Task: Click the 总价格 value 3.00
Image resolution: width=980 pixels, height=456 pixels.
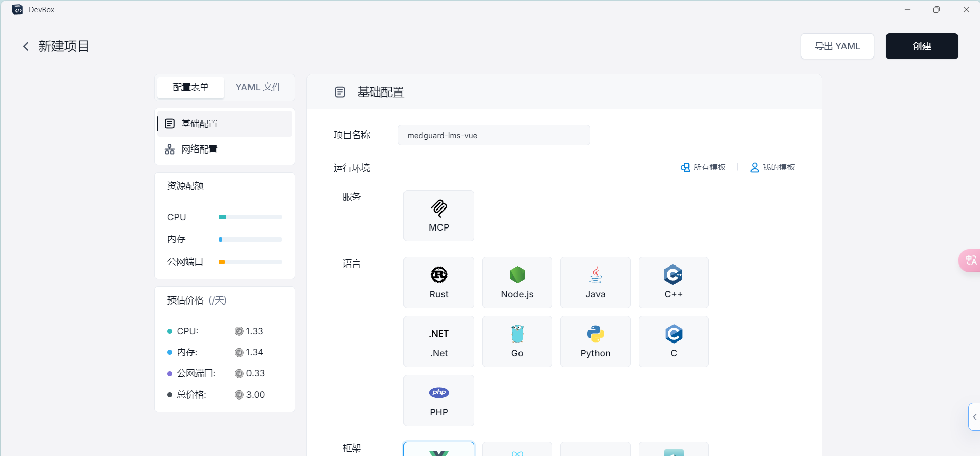Action: coord(255,395)
